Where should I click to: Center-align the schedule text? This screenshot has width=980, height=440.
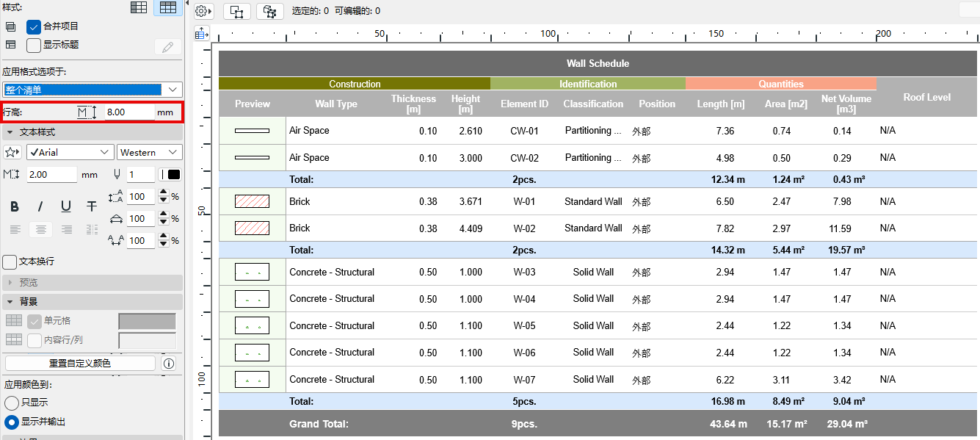pos(41,229)
